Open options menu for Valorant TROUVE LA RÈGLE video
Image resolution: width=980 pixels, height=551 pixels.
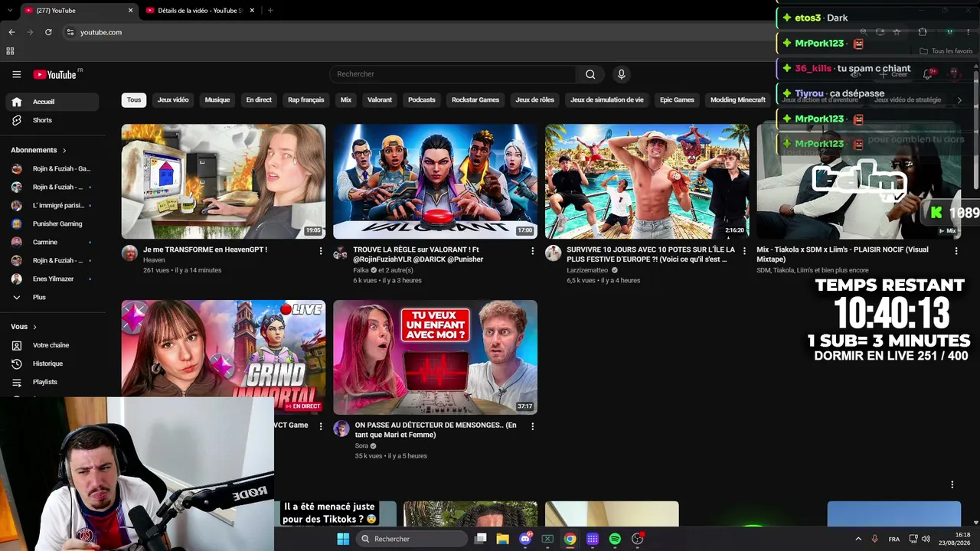click(x=533, y=250)
